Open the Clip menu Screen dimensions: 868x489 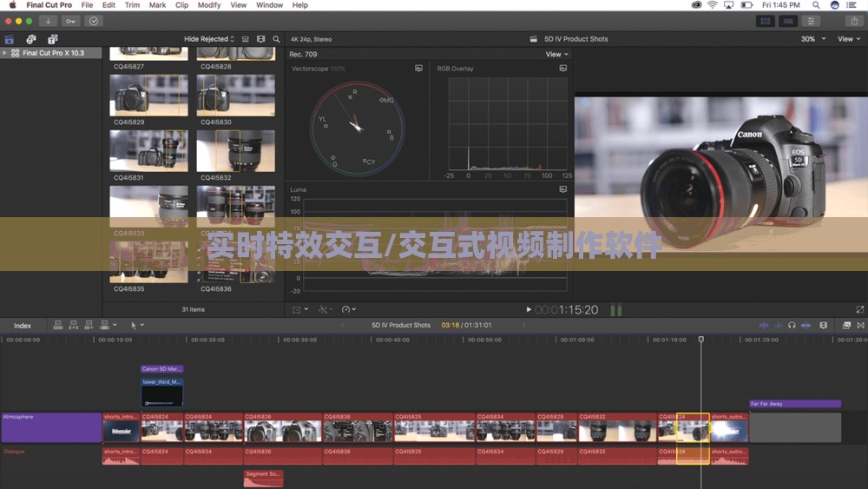(x=181, y=5)
